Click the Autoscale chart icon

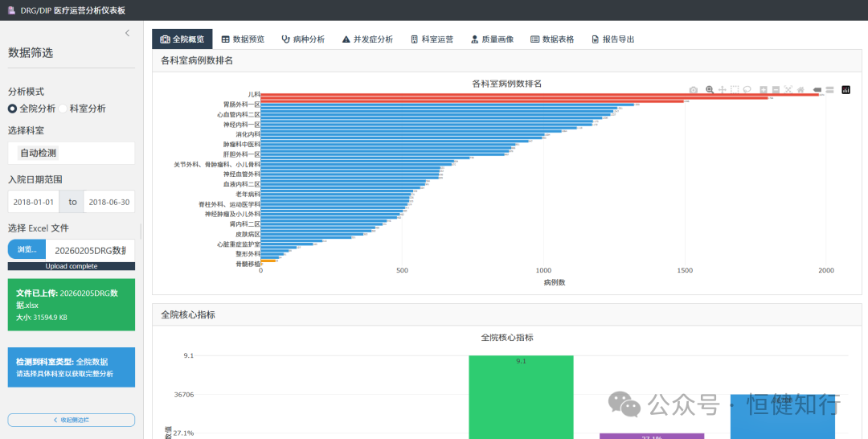(x=788, y=90)
